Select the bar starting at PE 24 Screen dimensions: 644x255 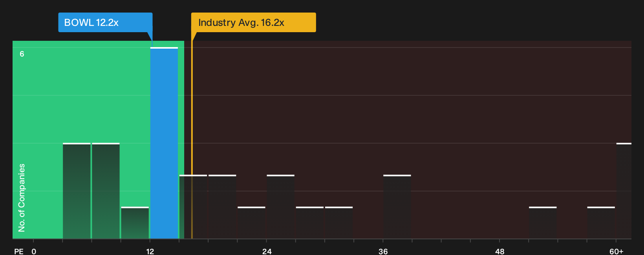[280, 207]
